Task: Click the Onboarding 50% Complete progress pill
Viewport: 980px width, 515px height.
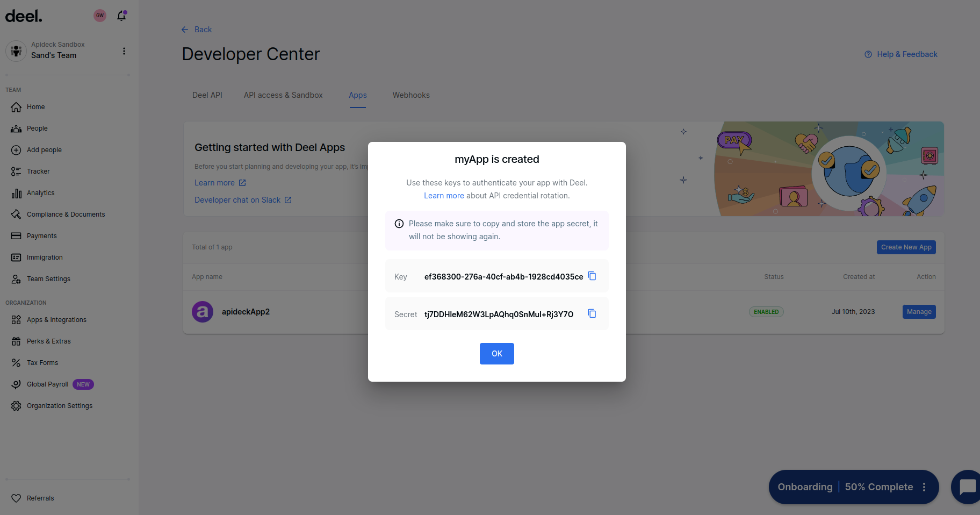Action: pos(854,487)
